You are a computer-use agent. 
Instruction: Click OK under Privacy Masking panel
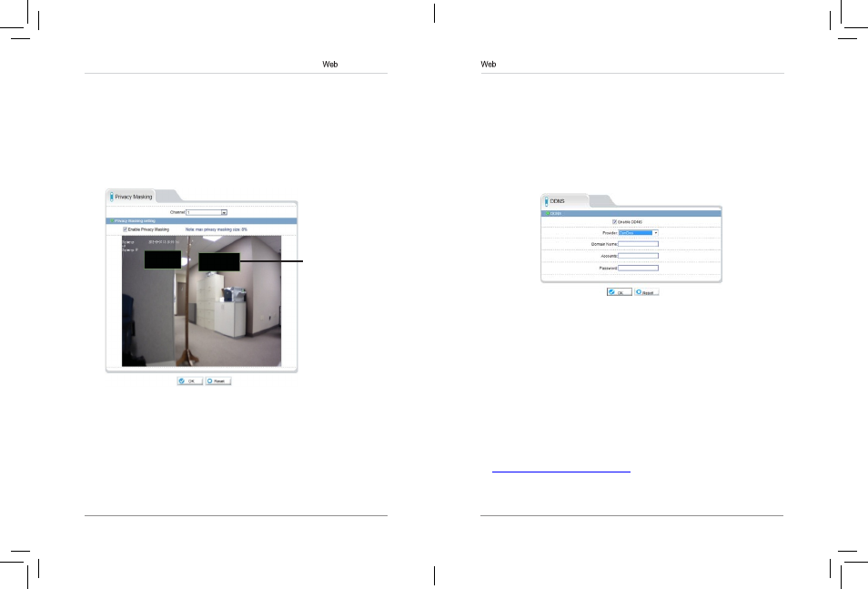pos(190,381)
